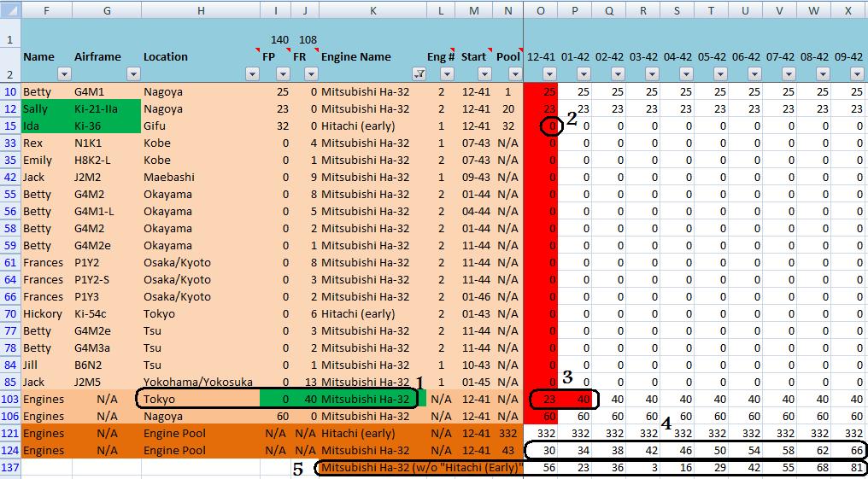Click the 09-42 value 66 in row 124

coord(848,450)
